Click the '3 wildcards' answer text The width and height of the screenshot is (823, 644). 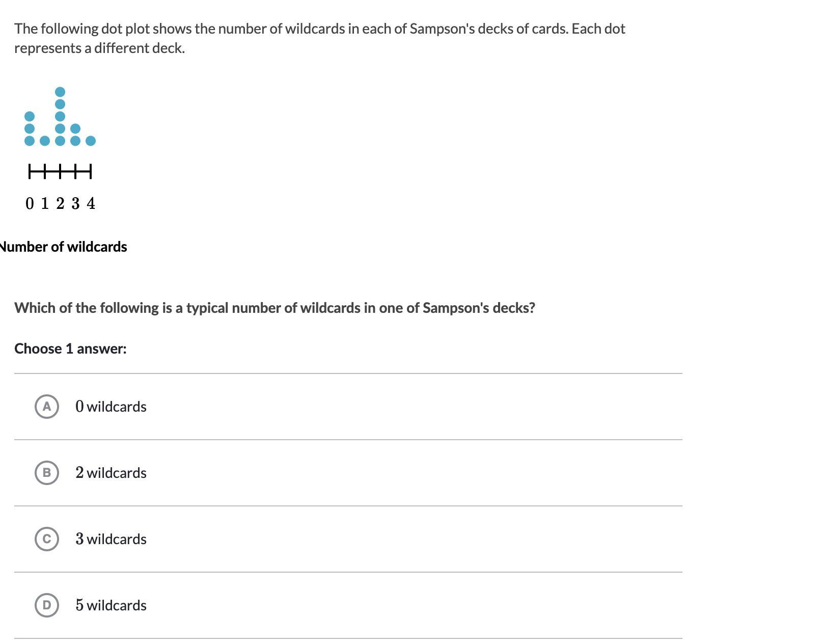(x=111, y=539)
